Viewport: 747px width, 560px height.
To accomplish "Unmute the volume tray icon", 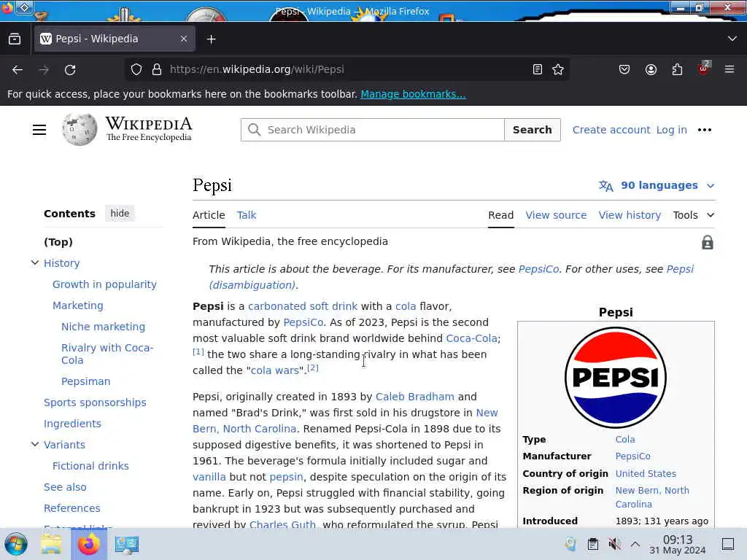I will (x=614, y=544).
